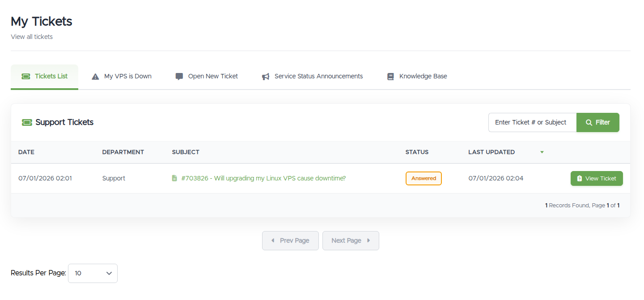
Task: Click the Support department cell
Action: 114,178
